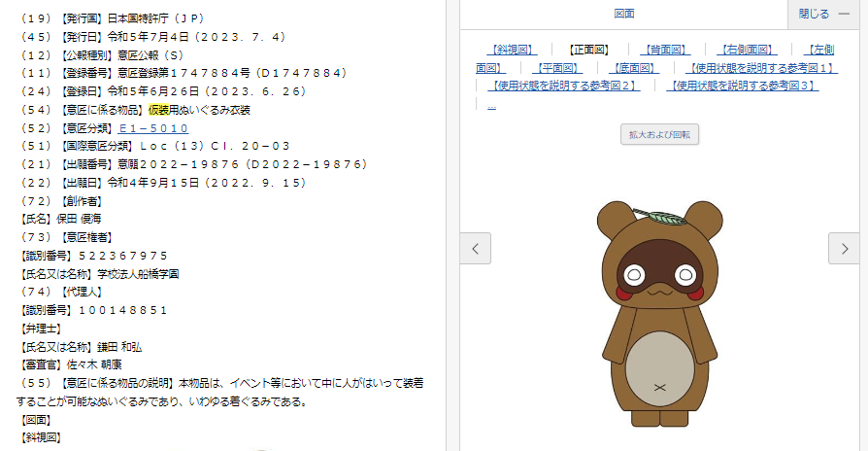Click creator name 保田 優海
Viewport: 868px width, 451px height.
click(x=79, y=219)
